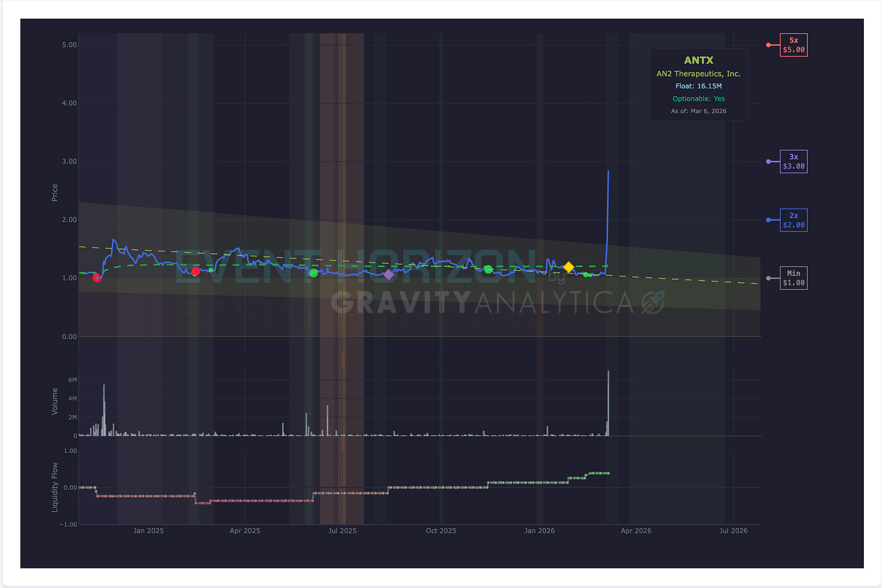
Task: Click the As of: Mar 6, 2026 date
Action: pos(698,111)
